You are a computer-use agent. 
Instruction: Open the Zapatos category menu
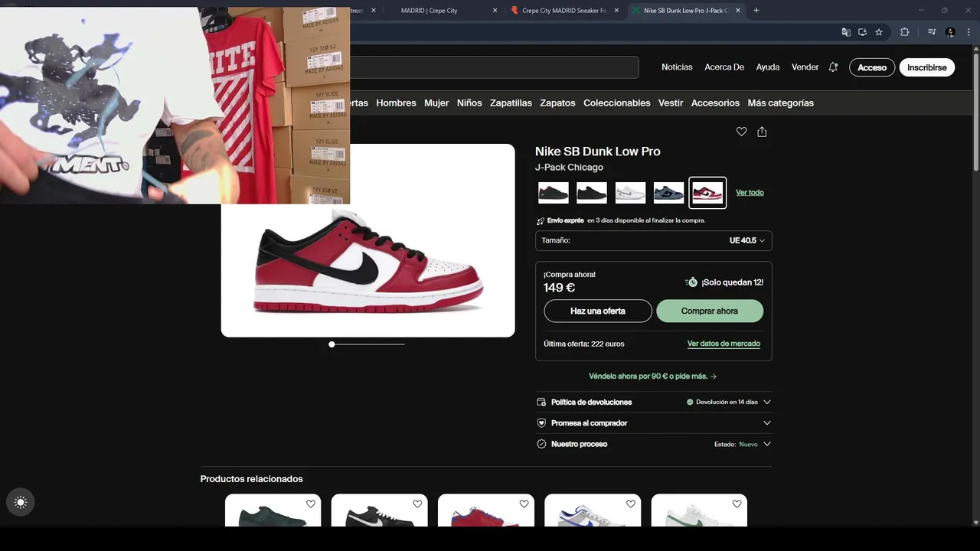(x=557, y=103)
